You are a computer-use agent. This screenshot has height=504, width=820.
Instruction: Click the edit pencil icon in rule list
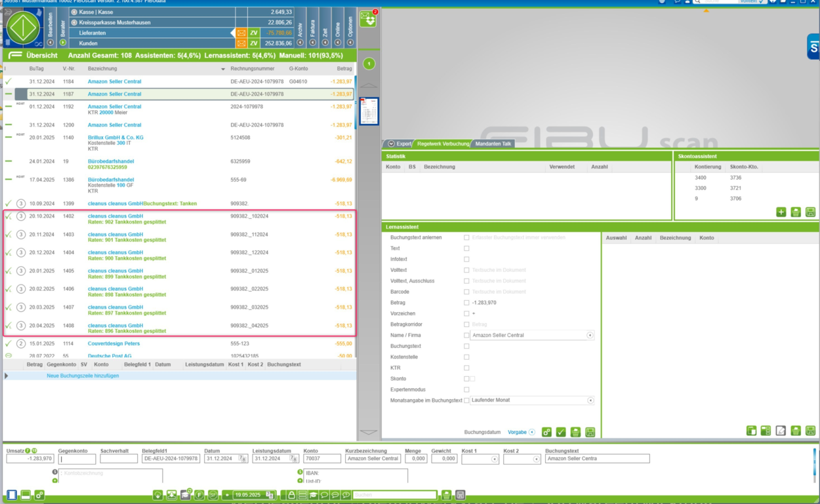781,431
